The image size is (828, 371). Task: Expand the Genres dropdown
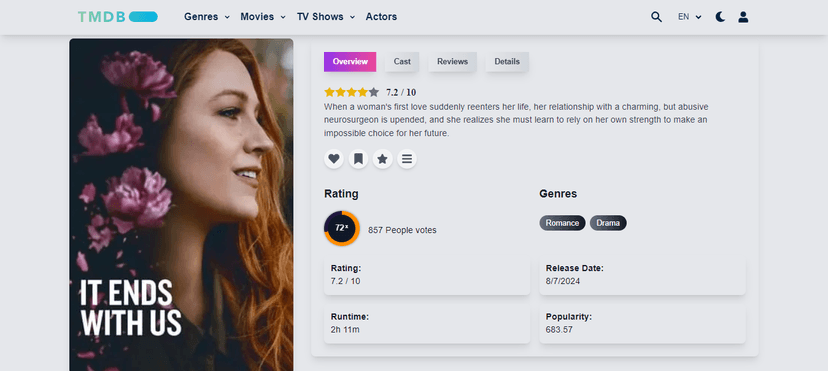click(207, 17)
